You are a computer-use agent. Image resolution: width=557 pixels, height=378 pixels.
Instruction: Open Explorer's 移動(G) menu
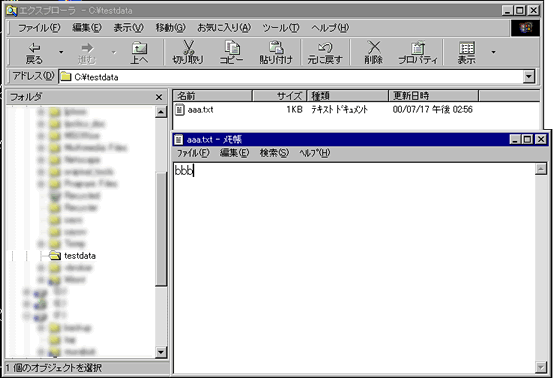pyautogui.click(x=171, y=27)
